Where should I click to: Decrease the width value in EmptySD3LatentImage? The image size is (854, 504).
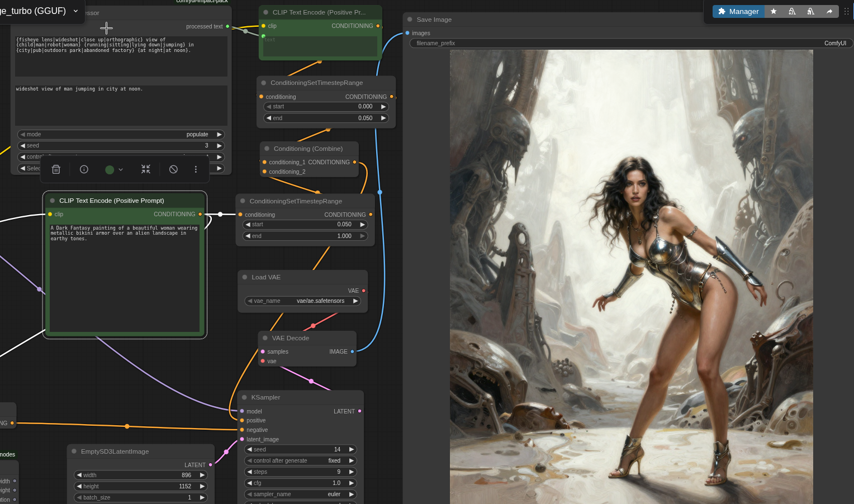79,475
